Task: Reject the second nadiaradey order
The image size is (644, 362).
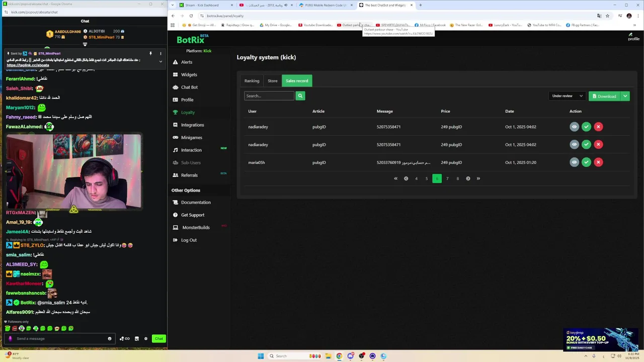Action: pyautogui.click(x=598, y=144)
